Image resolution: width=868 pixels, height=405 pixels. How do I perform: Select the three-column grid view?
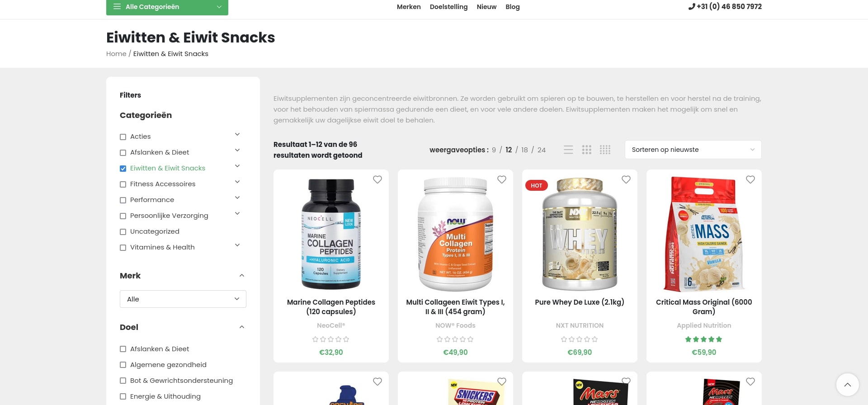(587, 150)
